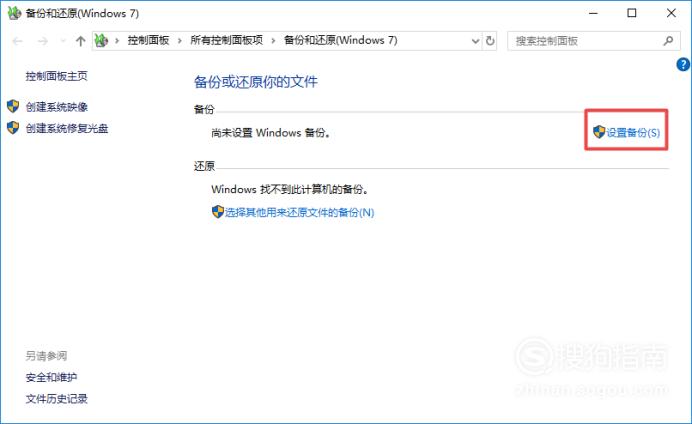Viewport: 692px width, 424px height.
Task: Click shield icon beside 创建系统映像
Action: [x=13, y=106]
